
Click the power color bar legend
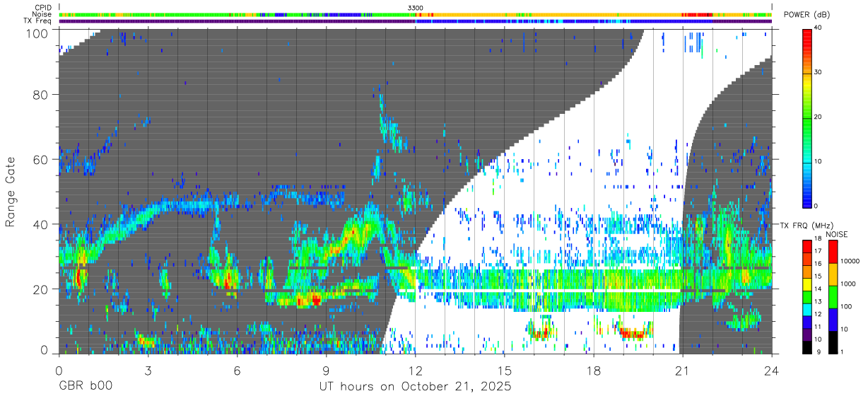(x=807, y=117)
